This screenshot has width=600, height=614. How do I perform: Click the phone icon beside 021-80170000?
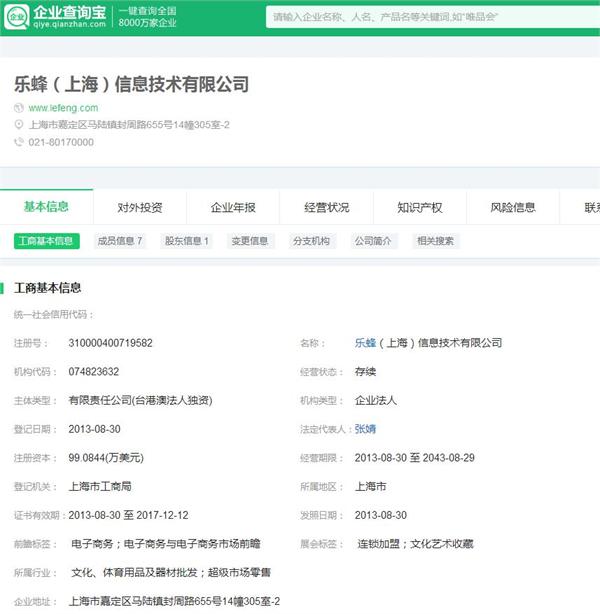pos(18,142)
